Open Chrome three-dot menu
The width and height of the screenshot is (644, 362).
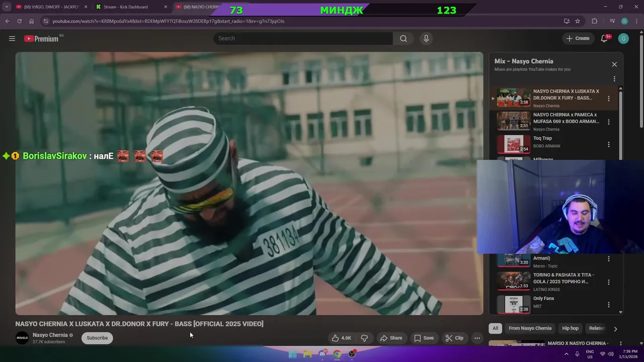click(x=636, y=21)
